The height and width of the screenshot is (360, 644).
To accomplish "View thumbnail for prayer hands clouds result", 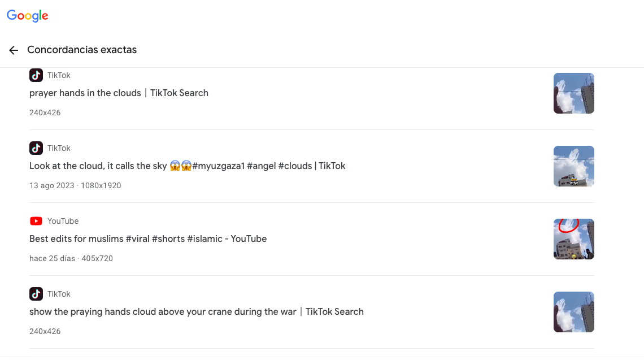I will [x=574, y=93].
